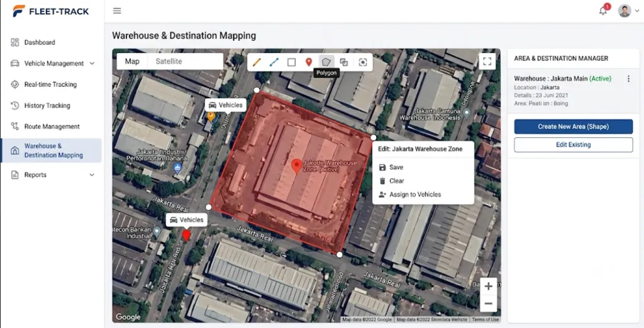644x328 pixels.
Task: Click the Edit Existing button
Action: 574,145
